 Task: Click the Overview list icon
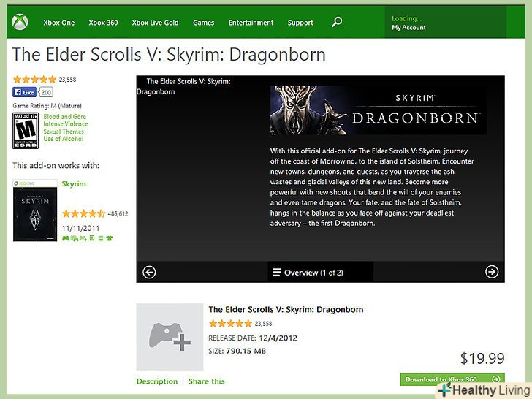pos(277,273)
